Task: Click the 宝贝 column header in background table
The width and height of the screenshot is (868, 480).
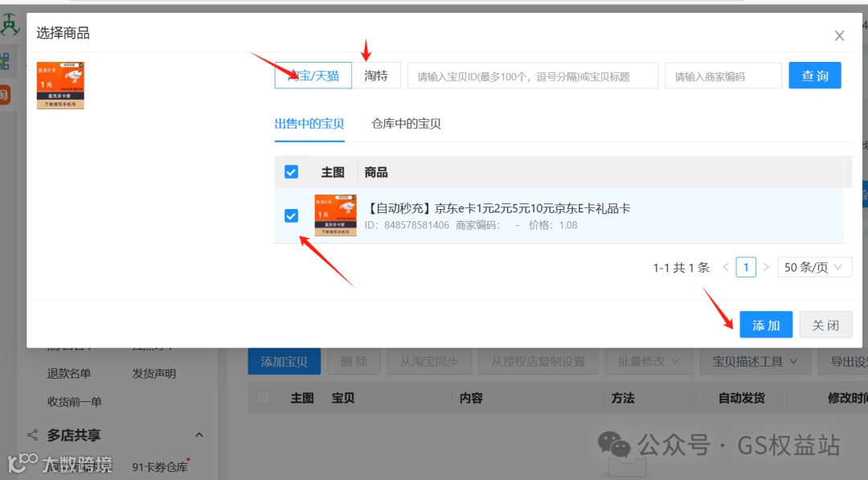Action: 343,398
